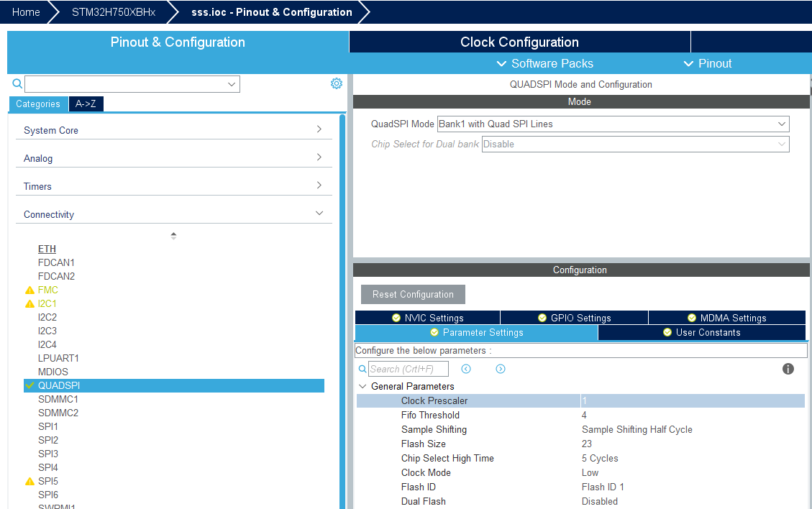Go to Home breadcrumb
This screenshot has height=509, width=812.
[26, 12]
